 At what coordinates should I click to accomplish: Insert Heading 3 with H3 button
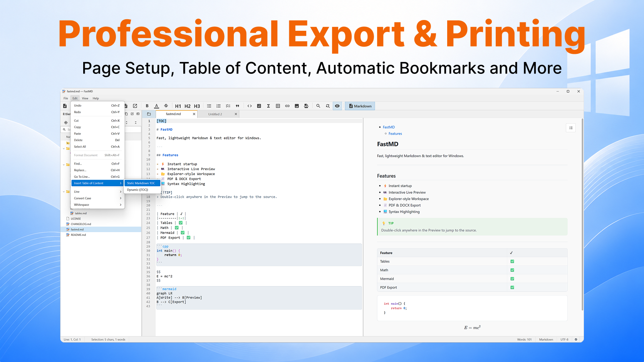click(197, 106)
